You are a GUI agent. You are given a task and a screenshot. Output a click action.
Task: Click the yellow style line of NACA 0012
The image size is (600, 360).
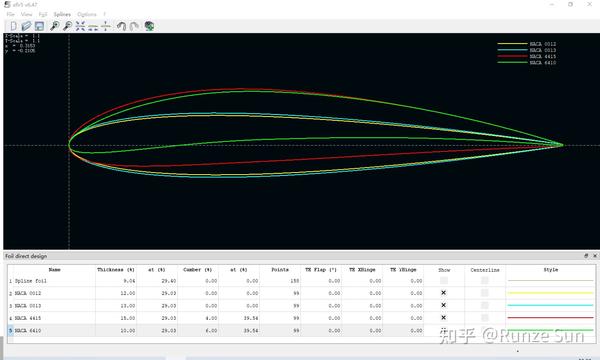point(550,293)
